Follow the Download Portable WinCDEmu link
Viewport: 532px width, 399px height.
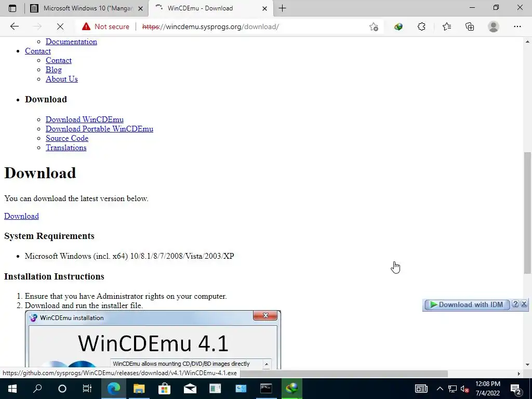tap(99, 129)
